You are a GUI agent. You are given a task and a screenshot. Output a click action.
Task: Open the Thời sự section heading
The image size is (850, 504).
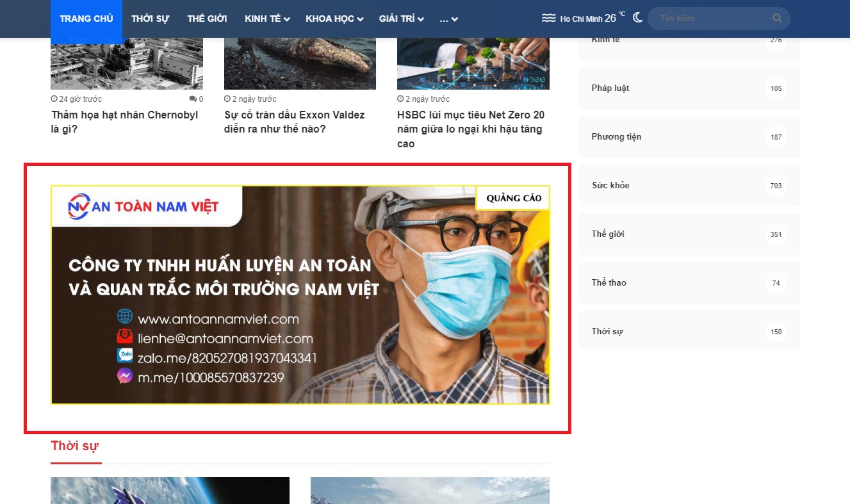[75, 446]
